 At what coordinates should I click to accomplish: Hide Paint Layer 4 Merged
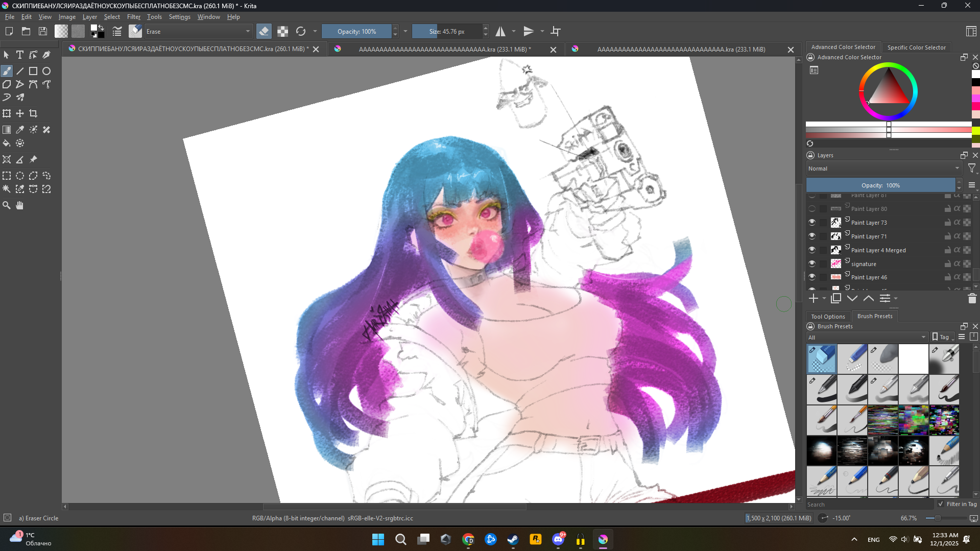(x=812, y=250)
